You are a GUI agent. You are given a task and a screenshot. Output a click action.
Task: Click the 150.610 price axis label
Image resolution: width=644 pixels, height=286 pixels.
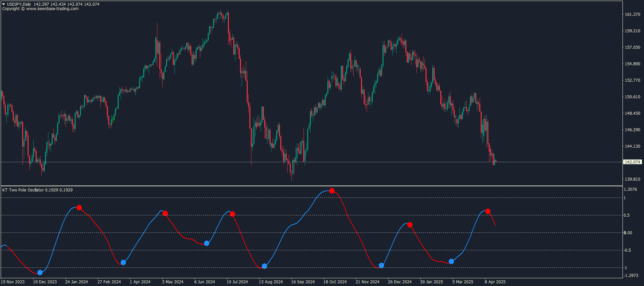pos(632,97)
